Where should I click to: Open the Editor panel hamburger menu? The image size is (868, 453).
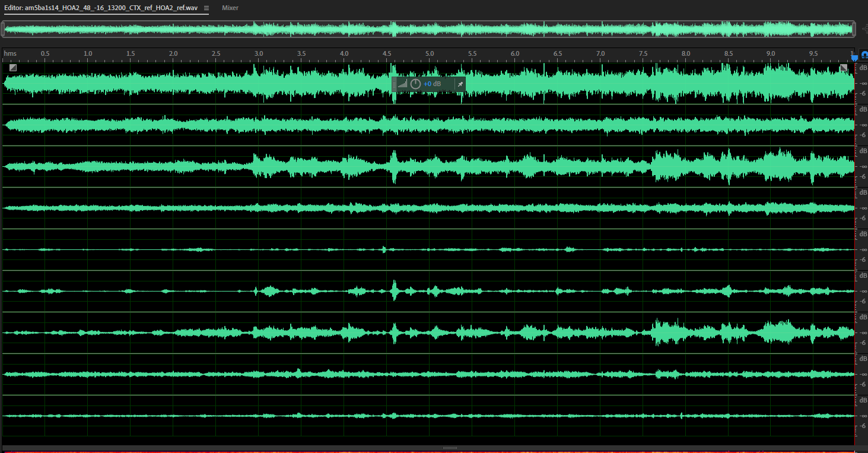[x=206, y=8]
